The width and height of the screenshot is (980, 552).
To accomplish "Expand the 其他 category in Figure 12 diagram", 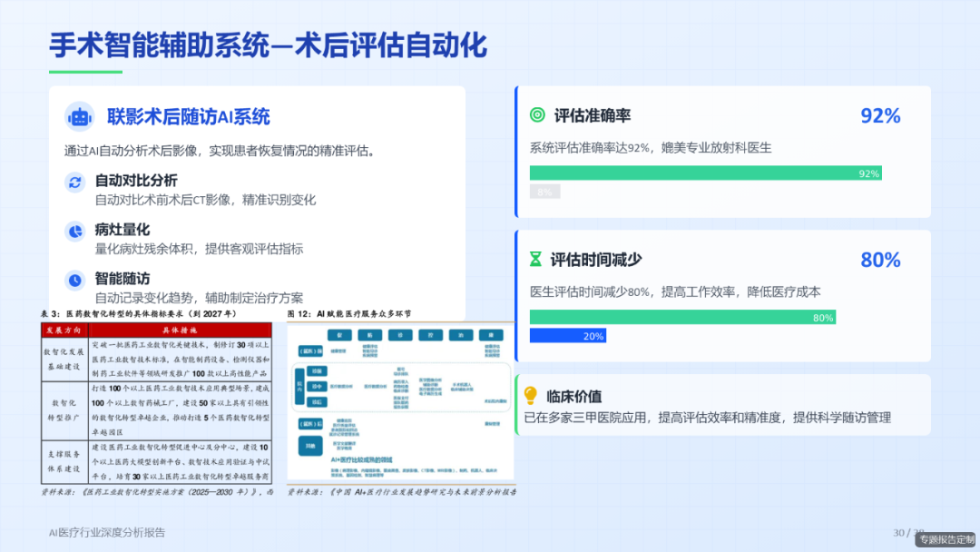I will [310, 446].
